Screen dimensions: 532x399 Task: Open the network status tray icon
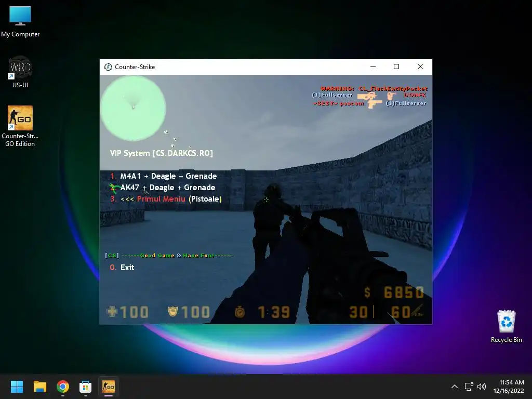[x=469, y=387]
